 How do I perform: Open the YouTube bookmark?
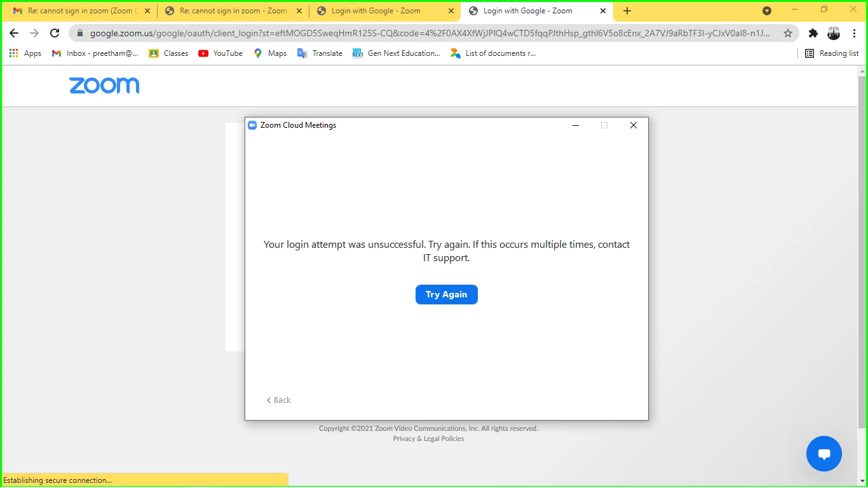(220, 53)
